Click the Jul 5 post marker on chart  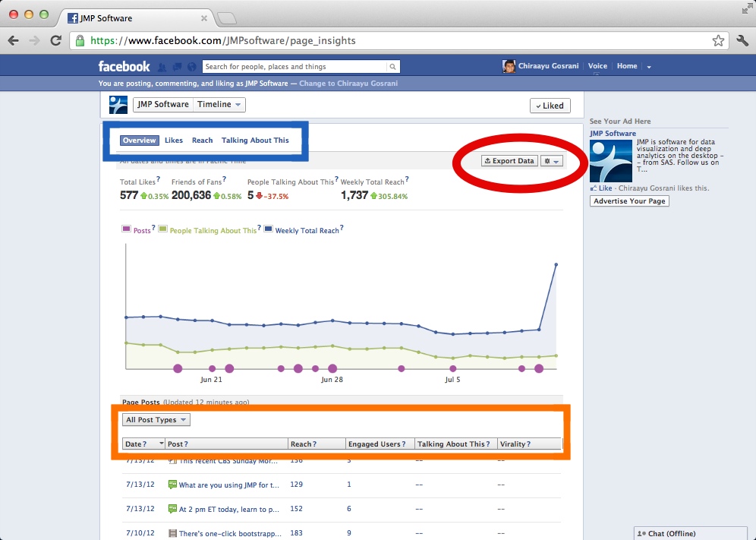pos(452,368)
